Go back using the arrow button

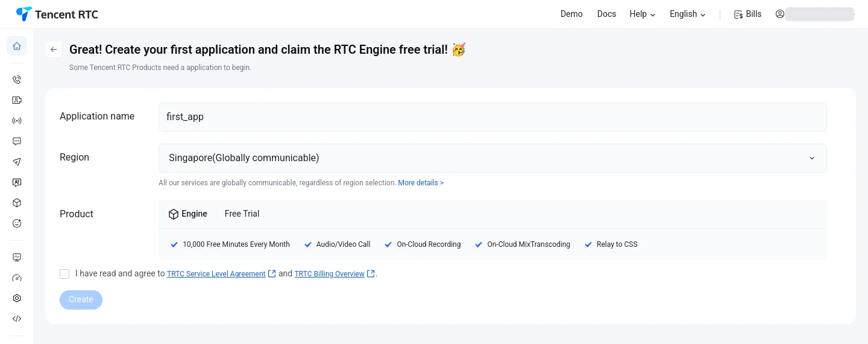coord(54,49)
